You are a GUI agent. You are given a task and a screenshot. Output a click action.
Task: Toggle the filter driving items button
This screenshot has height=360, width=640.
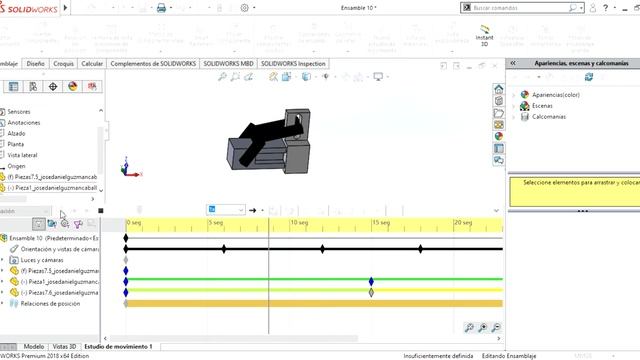(65, 224)
